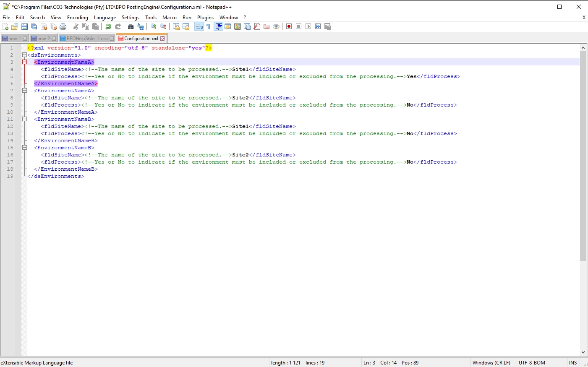This screenshot has height=367, width=588.
Task: Open the Plugins menu
Action: click(x=205, y=18)
